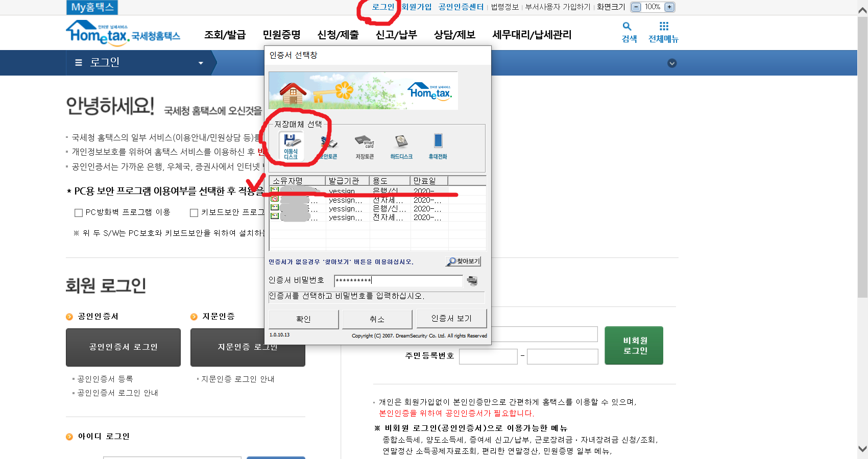Open the 조회/발급 menu

coord(225,35)
